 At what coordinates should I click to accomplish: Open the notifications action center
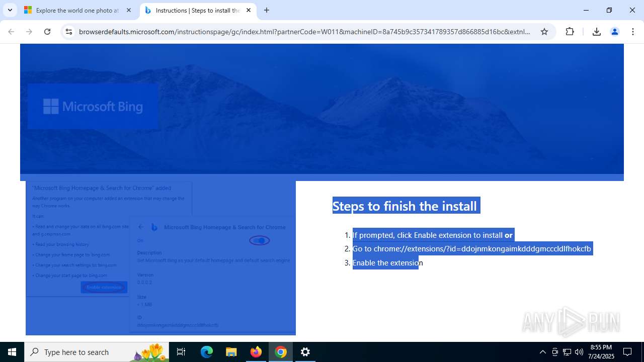[627, 352]
